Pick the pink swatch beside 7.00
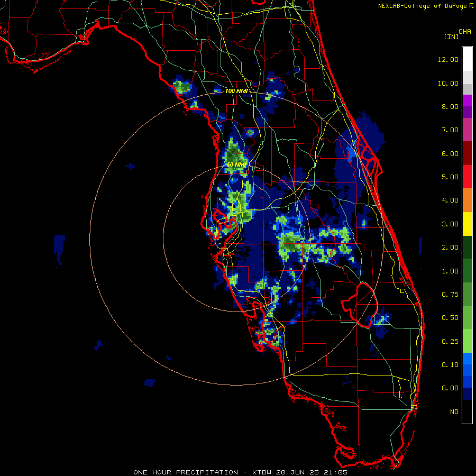 [467, 130]
